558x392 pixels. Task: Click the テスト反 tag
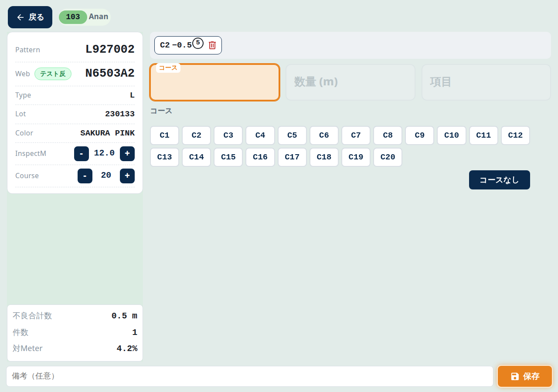(53, 74)
